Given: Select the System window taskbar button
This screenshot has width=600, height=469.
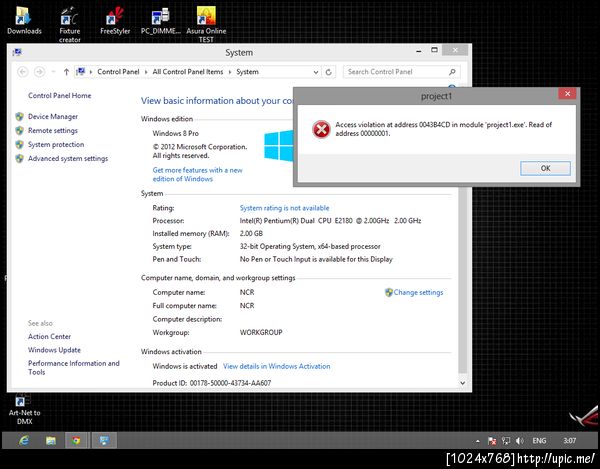Looking at the screenshot, I should [x=104, y=441].
